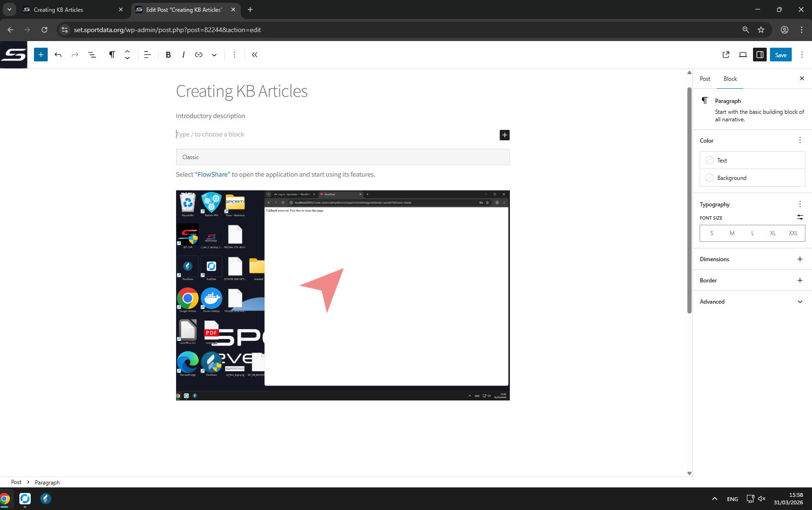Open the text alignment control
This screenshot has height=510, width=812.
pos(147,55)
